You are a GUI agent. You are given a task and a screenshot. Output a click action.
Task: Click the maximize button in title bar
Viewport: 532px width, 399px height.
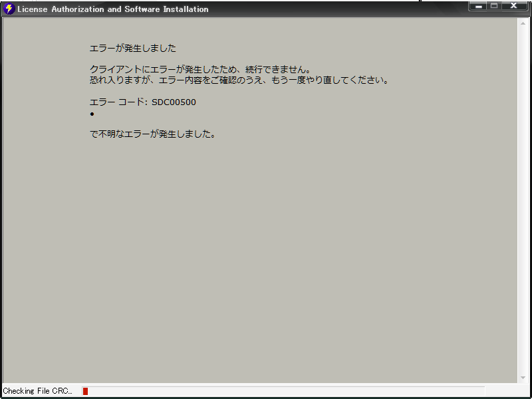(494, 6)
